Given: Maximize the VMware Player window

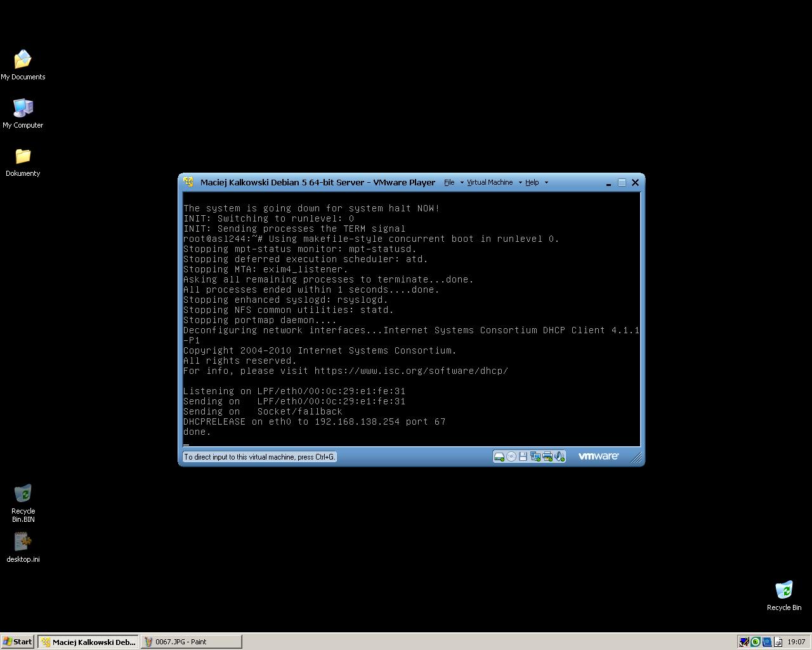Looking at the screenshot, I should click(x=622, y=183).
